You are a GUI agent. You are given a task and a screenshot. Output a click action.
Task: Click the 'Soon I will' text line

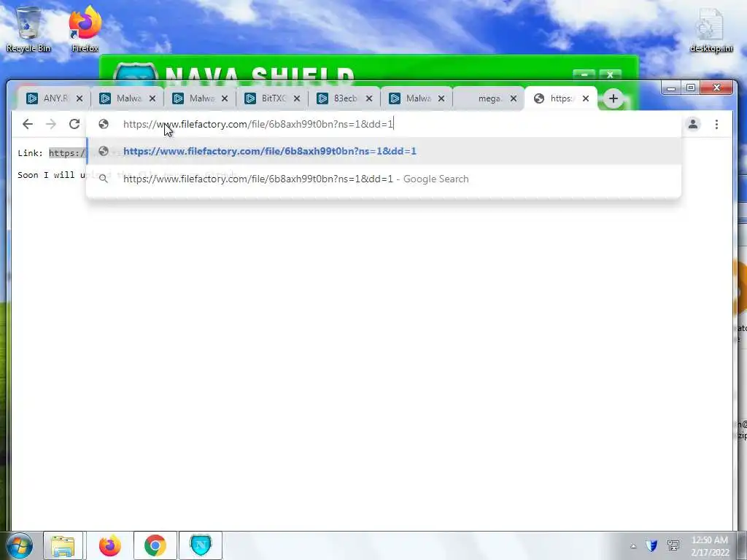click(x=52, y=175)
